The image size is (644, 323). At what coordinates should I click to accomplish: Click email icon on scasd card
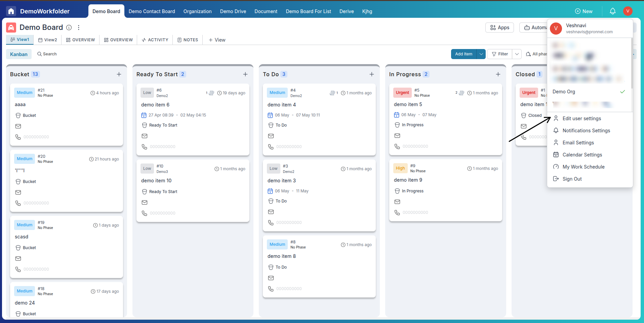point(18,259)
